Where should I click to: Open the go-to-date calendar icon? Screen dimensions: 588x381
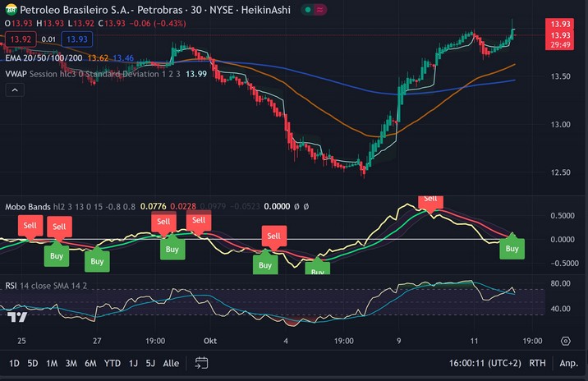(x=202, y=362)
